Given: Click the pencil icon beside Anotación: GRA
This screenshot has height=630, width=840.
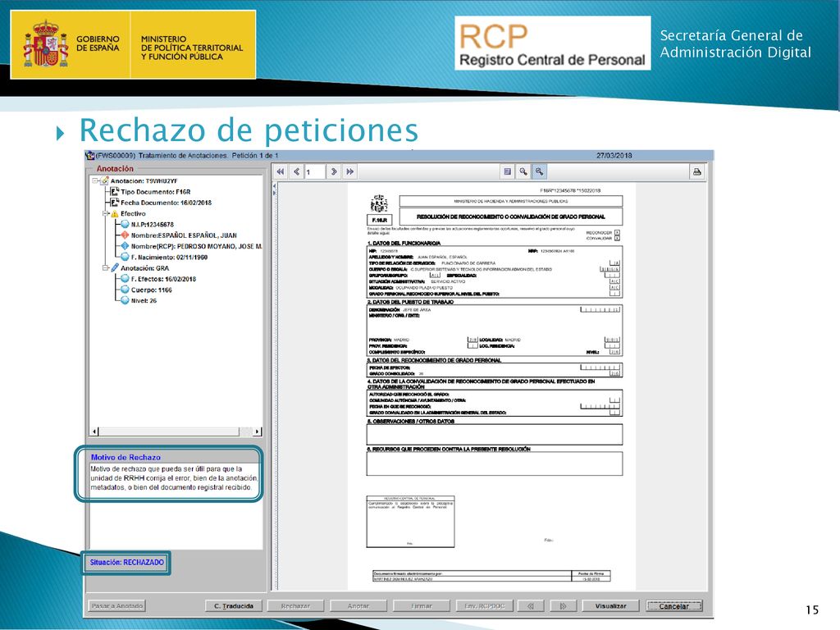Looking at the screenshot, I should 115,268.
